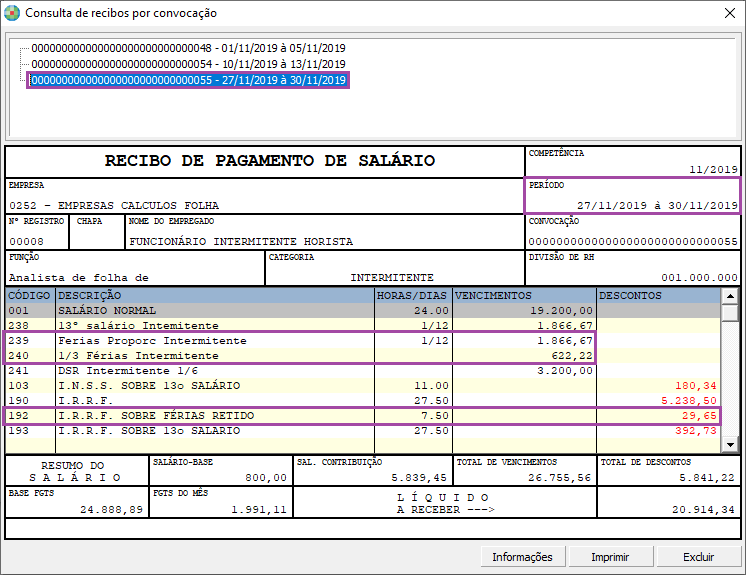Image resolution: width=746 pixels, height=575 pixels.
Task: Click the 622,22 vencimentos value
Action: click(572, 356)
